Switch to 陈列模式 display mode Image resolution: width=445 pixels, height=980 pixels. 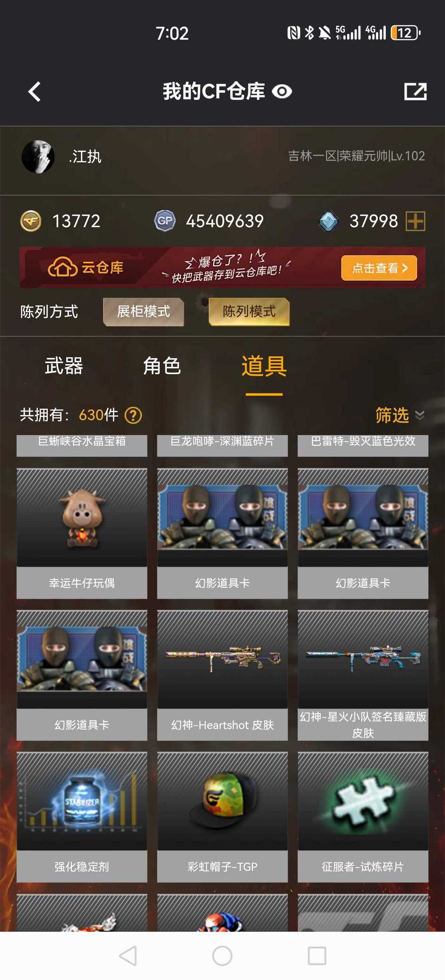tap(249, 311)
